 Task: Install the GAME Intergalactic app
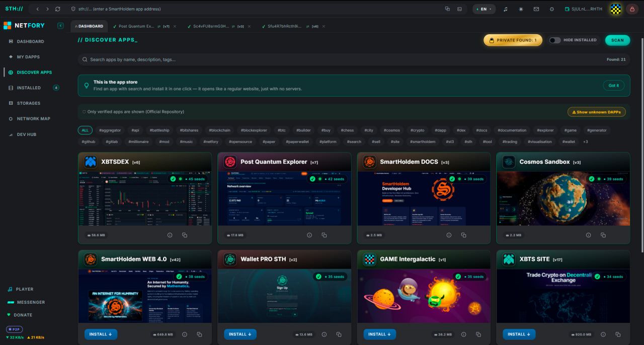tap(380, 334)
